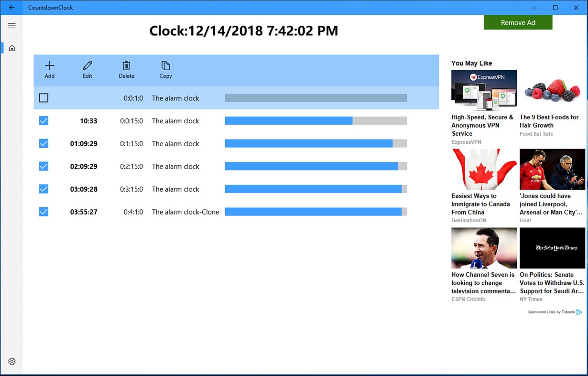Click the Taboola logo icon
Image resolution: width=588 pixels, height=376 pixels.
click(579, 312)
